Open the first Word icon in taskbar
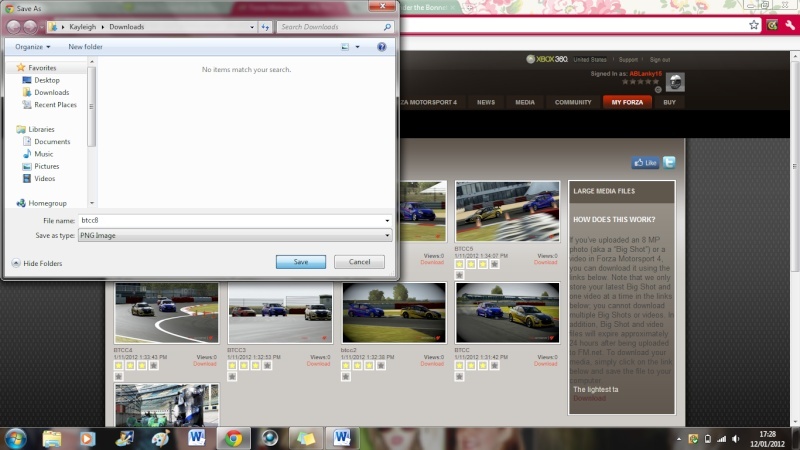 (x=196, y=438)
